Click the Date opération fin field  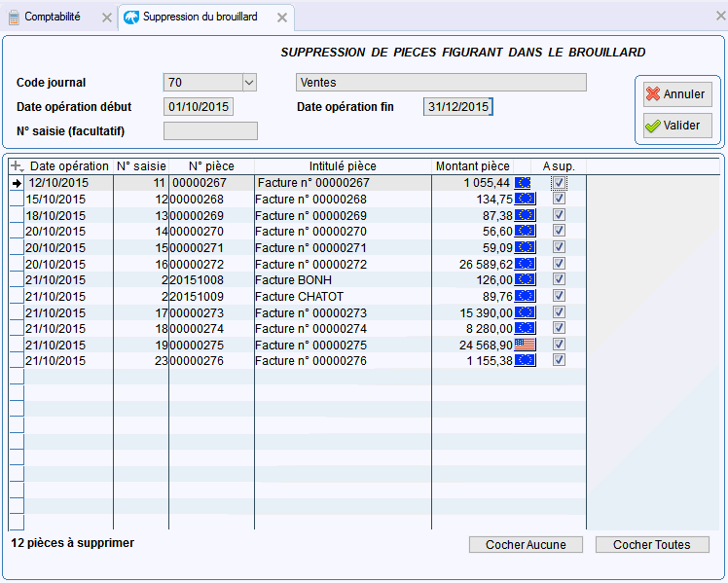pyautogui.click(x=457, y=107)
